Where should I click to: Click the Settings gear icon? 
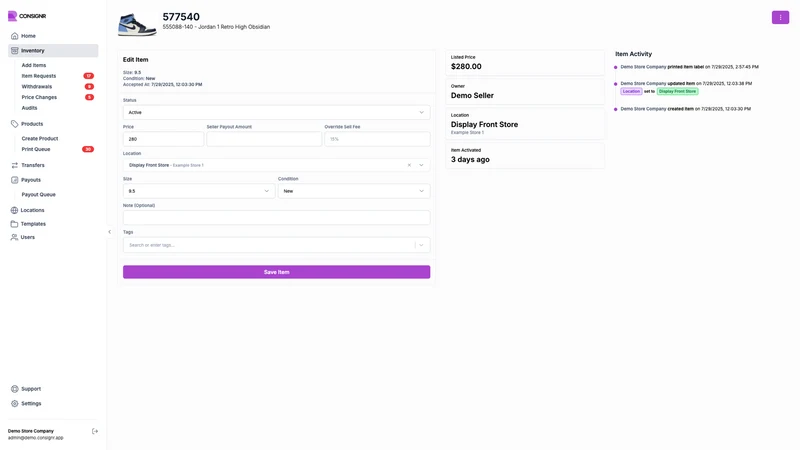coord(14,404)
